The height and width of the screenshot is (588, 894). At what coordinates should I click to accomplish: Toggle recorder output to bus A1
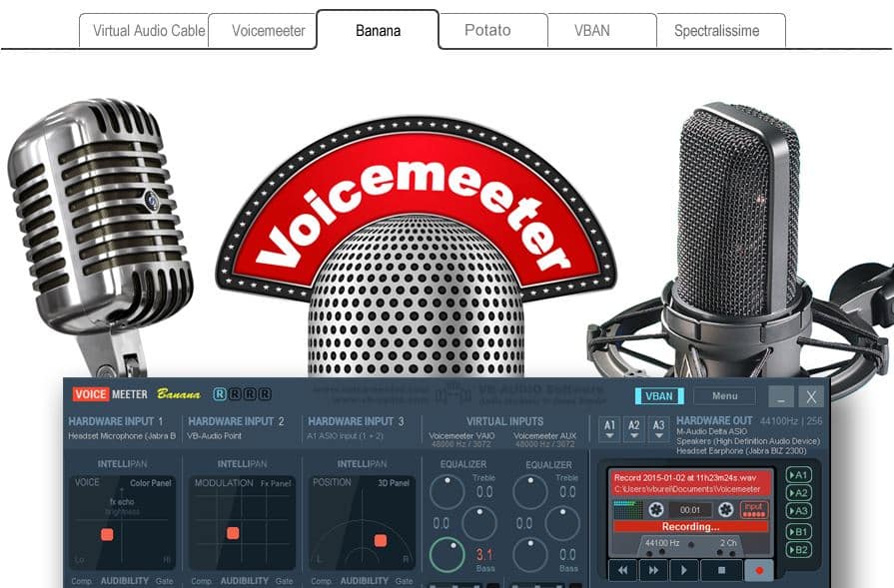point(798,475)
